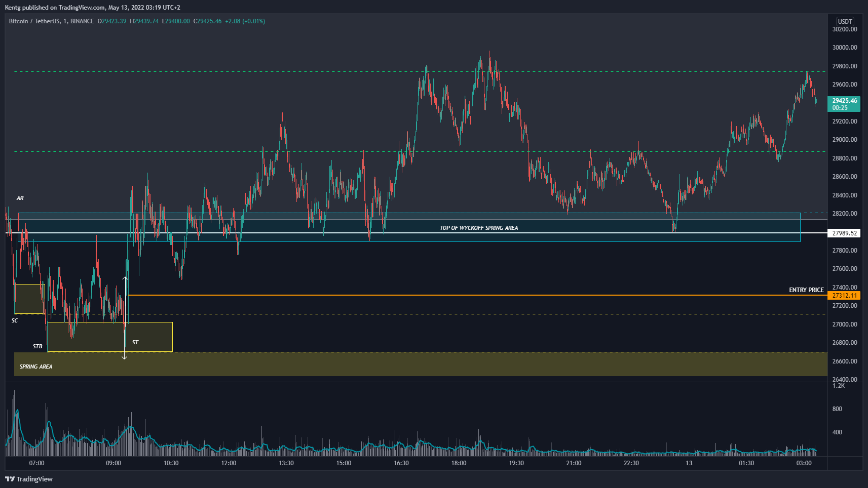Click the 19:30 time axis label
The width and height of the screenshot is (868, 488).
[x=516, y=463]
